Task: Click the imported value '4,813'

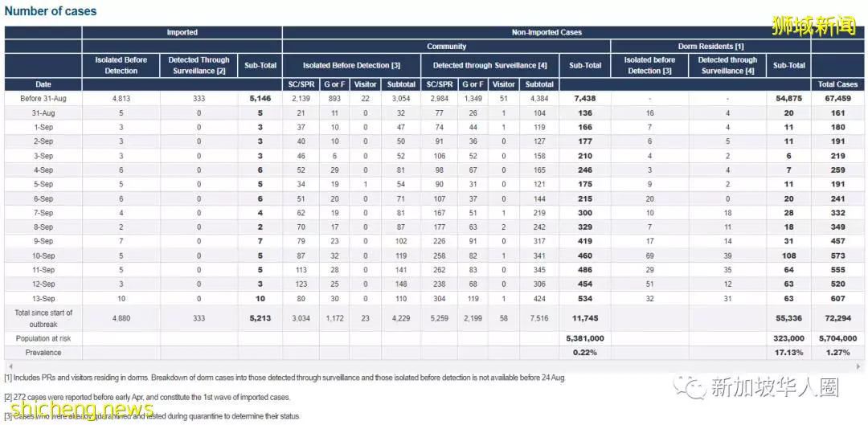Action: [x=121, y=99]
